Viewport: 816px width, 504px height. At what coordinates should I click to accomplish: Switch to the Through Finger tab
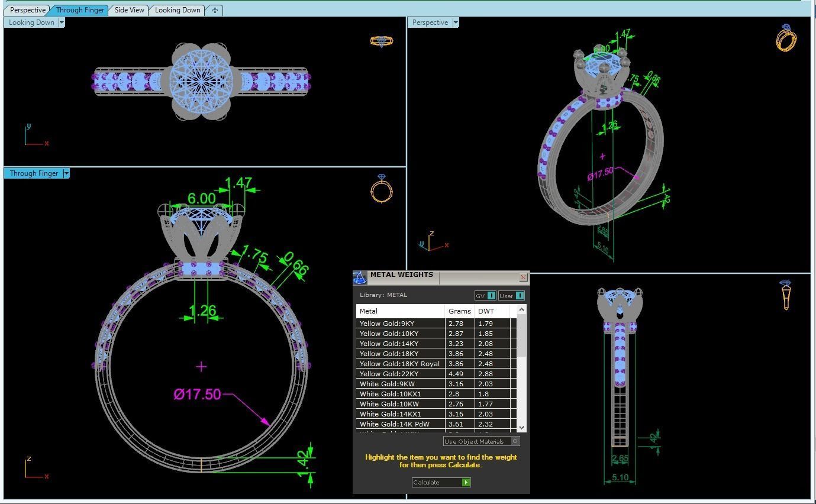(80, 10)
